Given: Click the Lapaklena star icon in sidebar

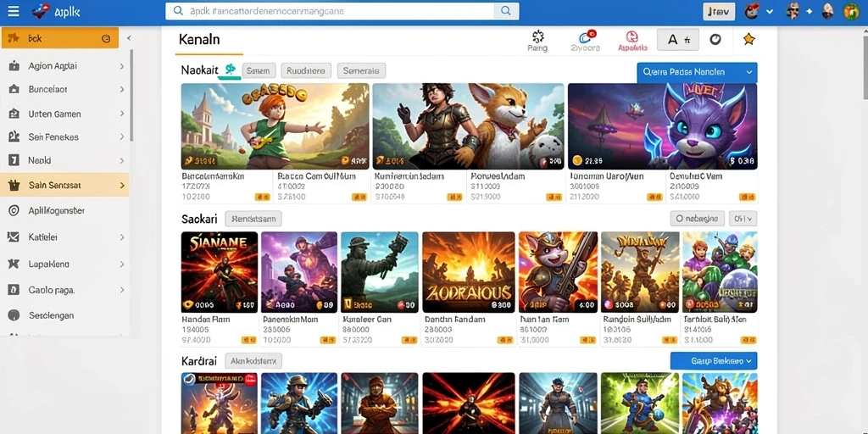Looking at the screenshot, I should point(14,264).
